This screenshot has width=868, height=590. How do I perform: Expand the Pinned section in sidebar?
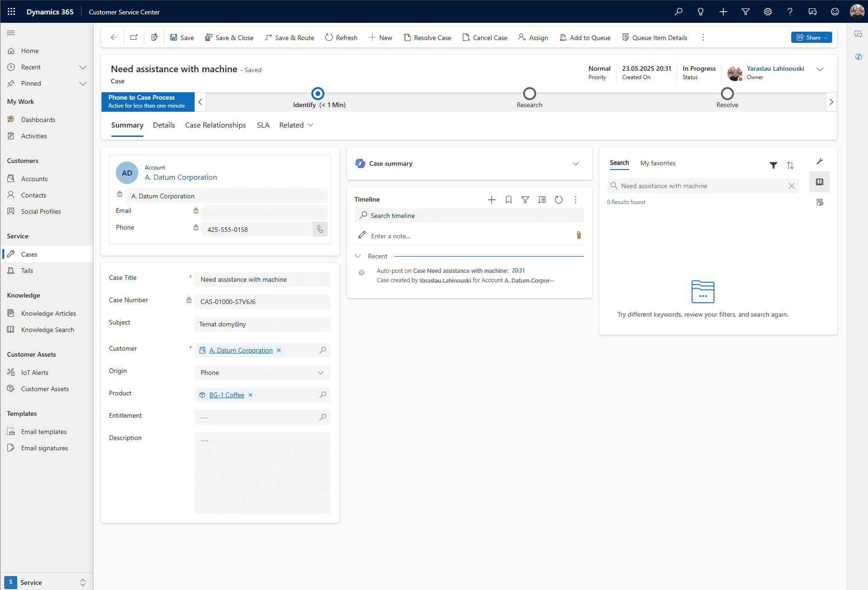click(x=83, y=83)
